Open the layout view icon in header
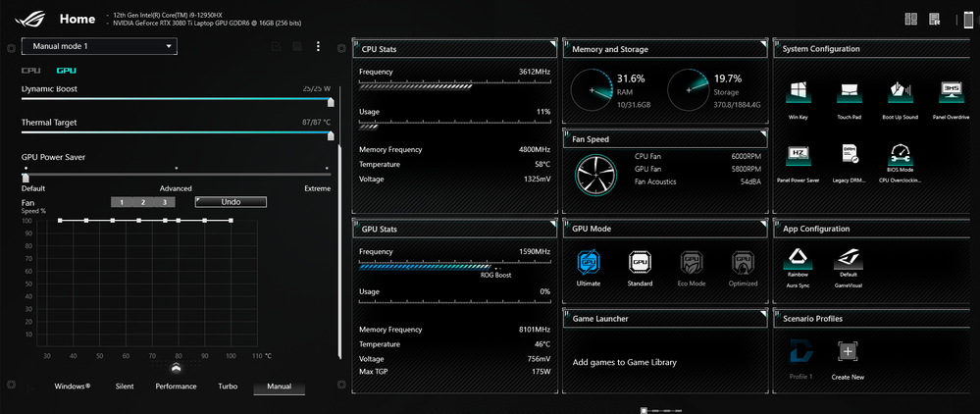The width and height of the screenshot is (980, 414). click(x=911, y=20)
